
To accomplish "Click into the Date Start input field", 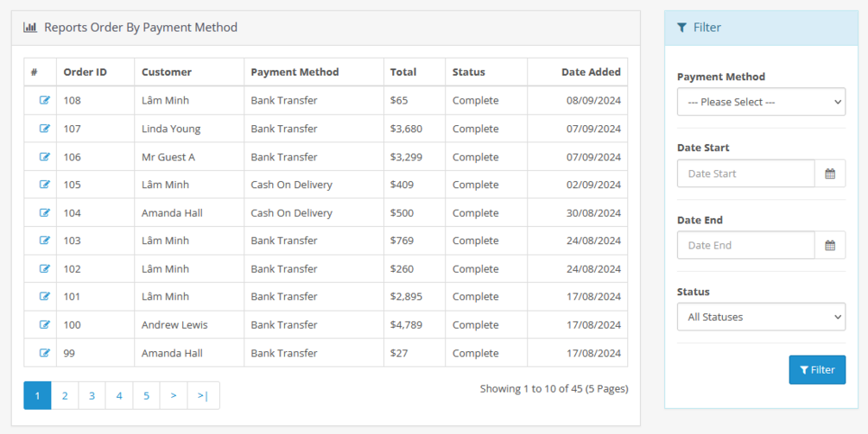I will (746, 173).
